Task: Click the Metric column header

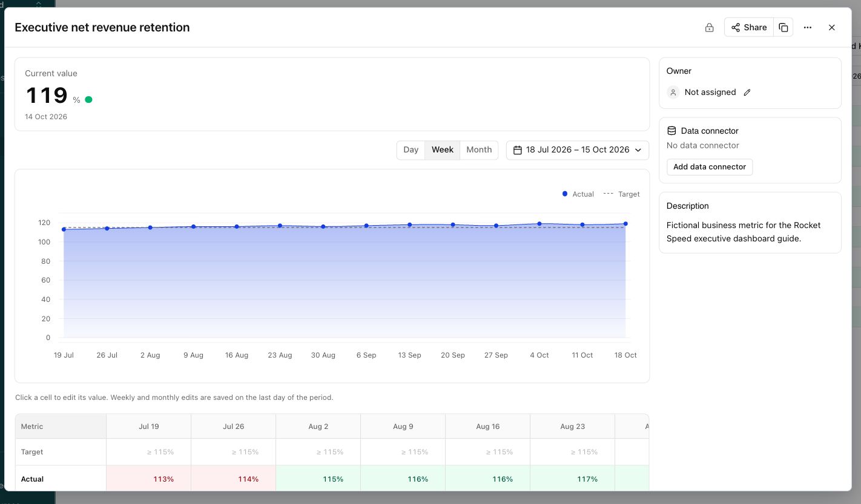Action: 61,427
